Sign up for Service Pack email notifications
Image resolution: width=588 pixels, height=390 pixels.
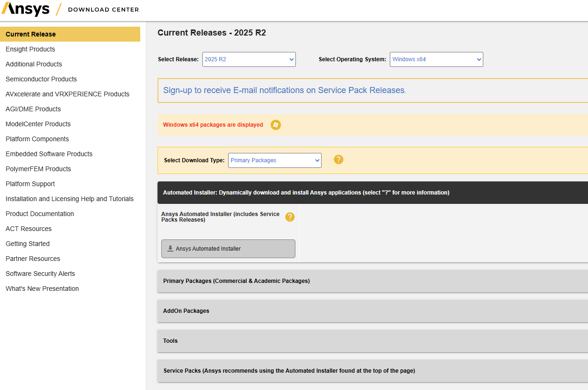click(x=284, y=90)
